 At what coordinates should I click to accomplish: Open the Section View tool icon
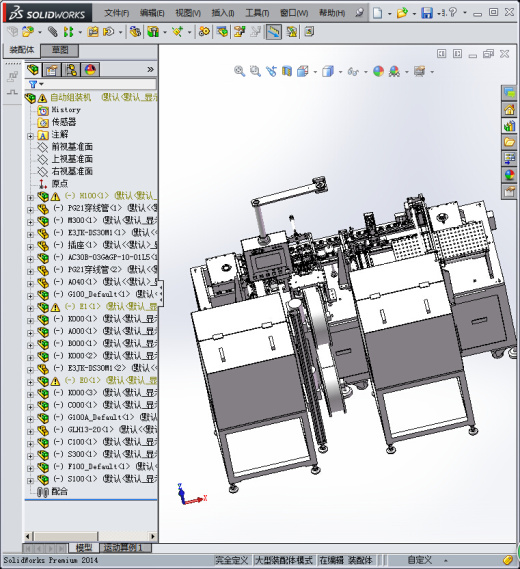coord(287,71)
